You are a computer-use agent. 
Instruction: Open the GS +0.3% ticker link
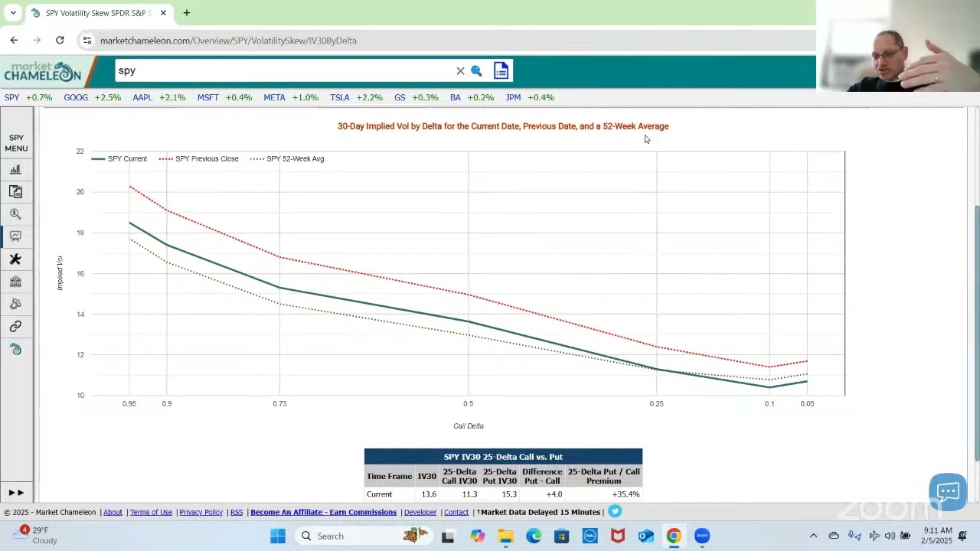(416, 97)
